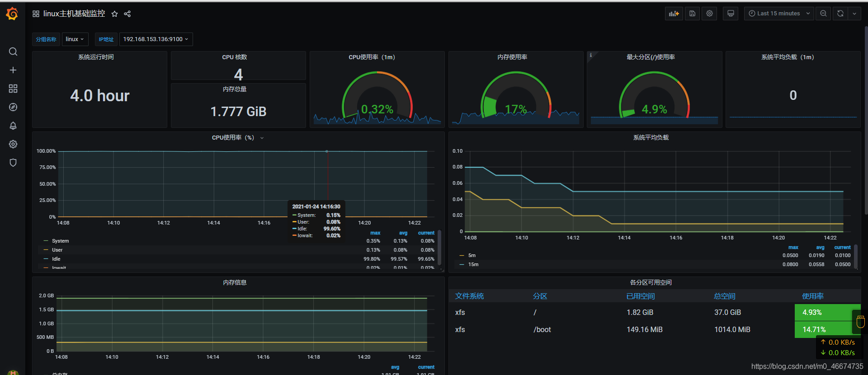The image size is (868, 375).
Task: Click the 4.0 hour uptime value
Action: (100, 96)
